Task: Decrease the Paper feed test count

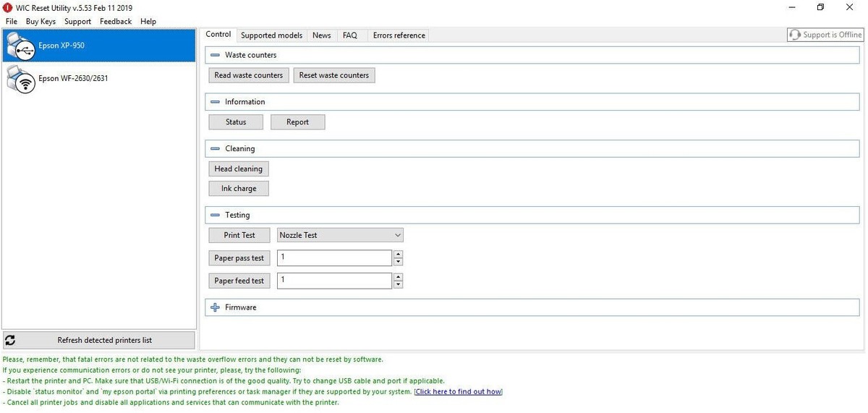Action: click(x=399, y=284)
